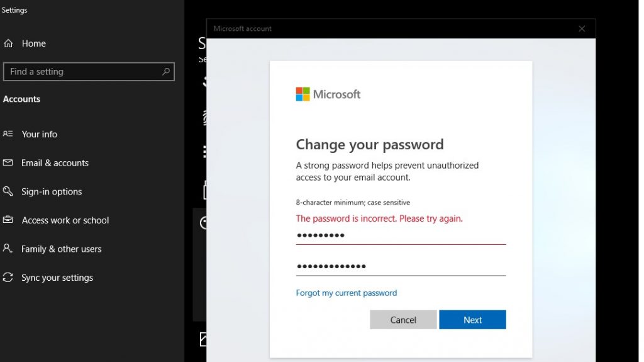Go to Sign-in options label

coord(52,192)
